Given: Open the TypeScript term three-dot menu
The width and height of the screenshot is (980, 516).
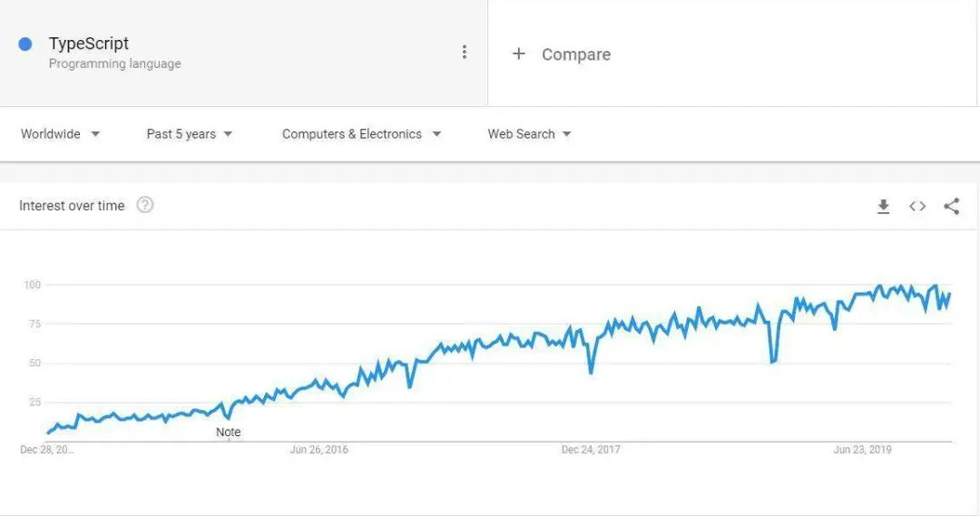Looking at the screenshot, I should pyautogui.click(x=464, y=52).
